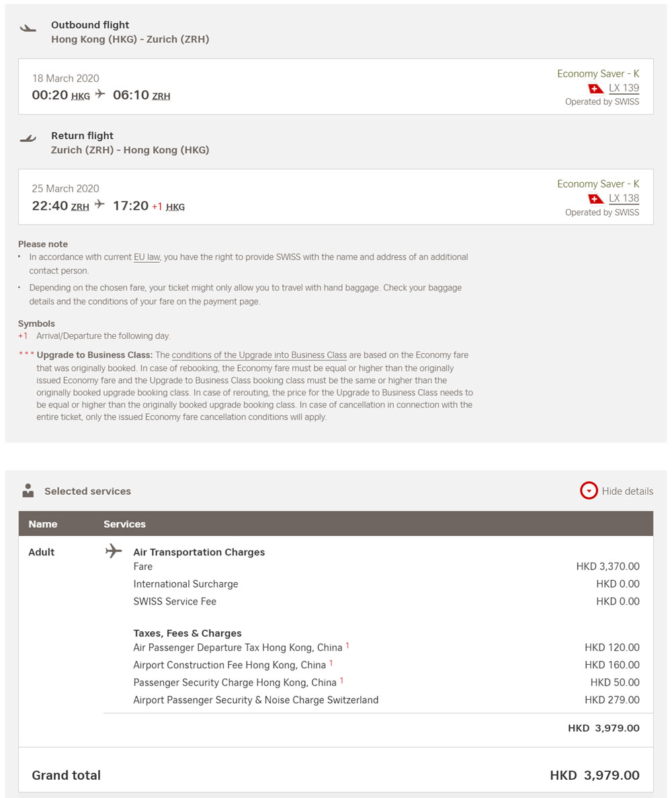Open the LX 138 flight number link
Viewport: 672px width, 798px height.
[624, 198]
